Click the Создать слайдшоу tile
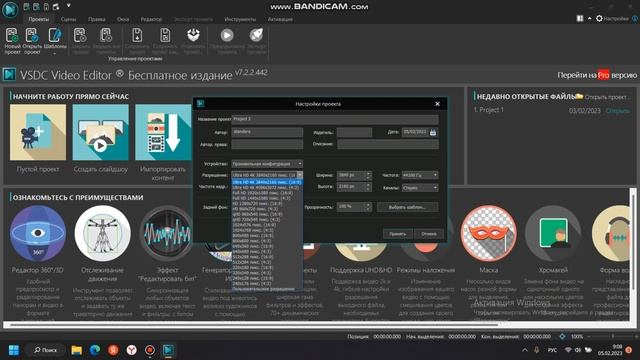This screenshot has height=360, width=640. [100, 132]
